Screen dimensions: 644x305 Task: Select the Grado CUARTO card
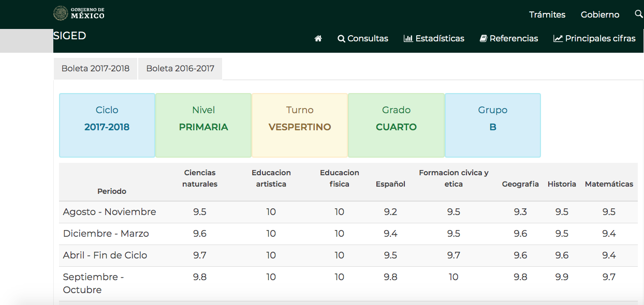pos(396,125)
